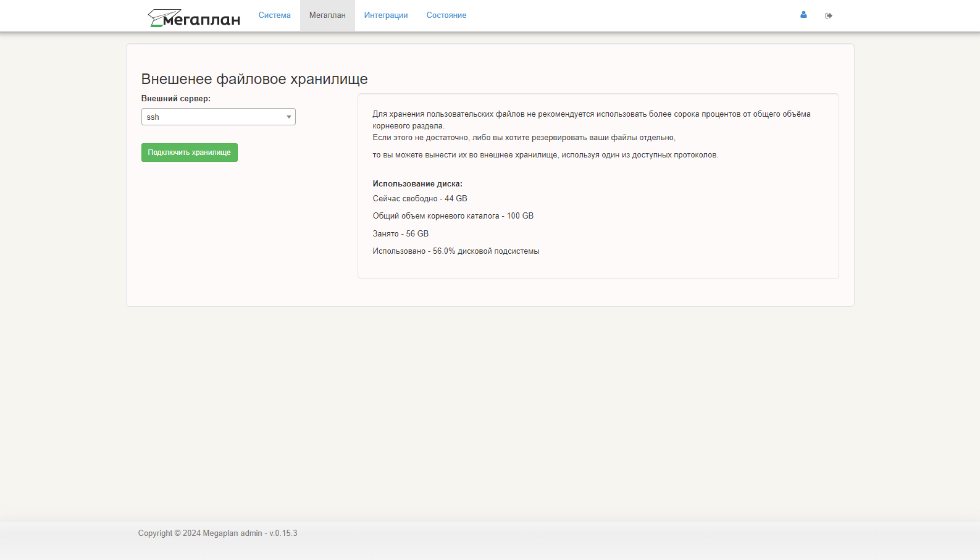Click the Использование диска heading
The width and height of the screenshot is (980, 560).
(417, 184)
